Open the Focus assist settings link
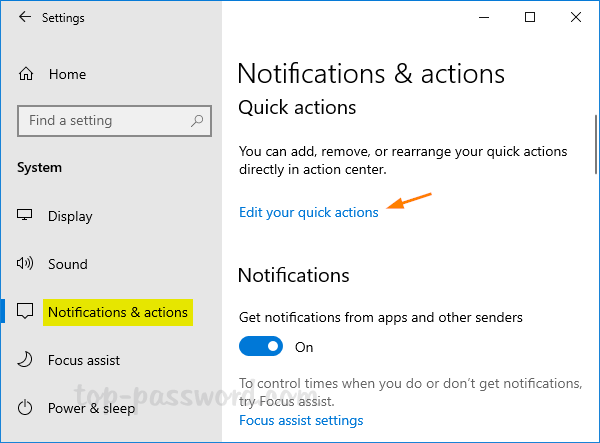Viewport: 600px width, 443px height. tap(301, 420)
